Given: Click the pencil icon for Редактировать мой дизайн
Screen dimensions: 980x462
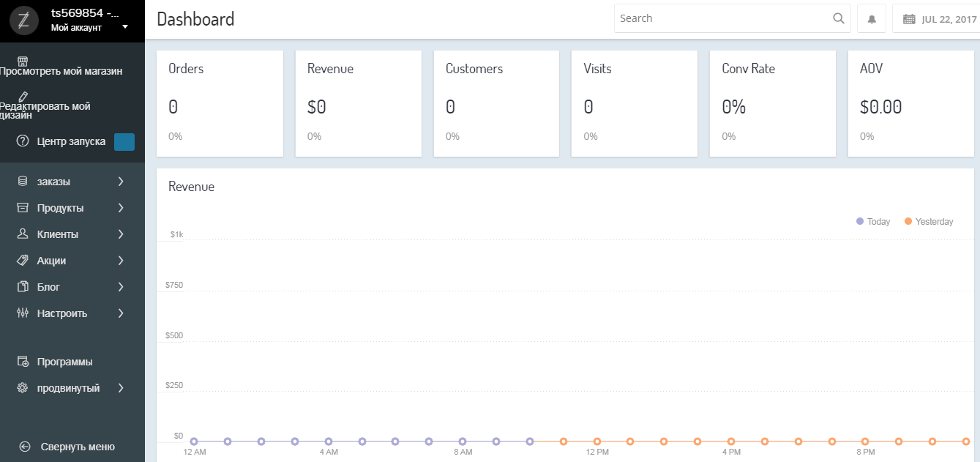Looking at the screenshot, I should point(23,96).
